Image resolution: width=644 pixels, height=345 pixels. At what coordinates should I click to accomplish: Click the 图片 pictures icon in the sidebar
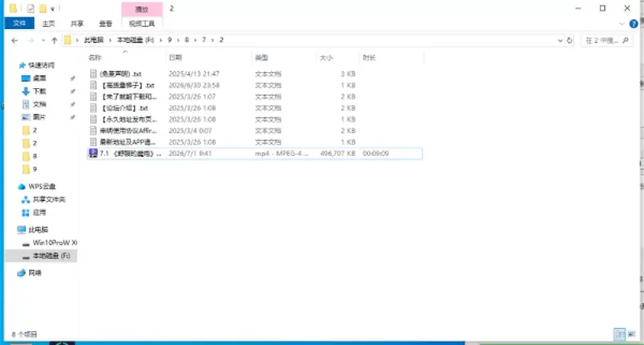click(26, 117)
